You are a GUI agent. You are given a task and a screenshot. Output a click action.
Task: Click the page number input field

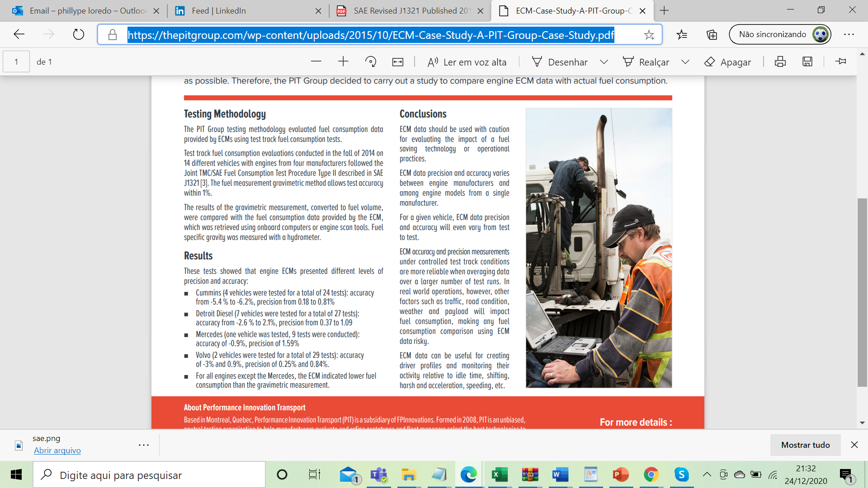[16, 62]
